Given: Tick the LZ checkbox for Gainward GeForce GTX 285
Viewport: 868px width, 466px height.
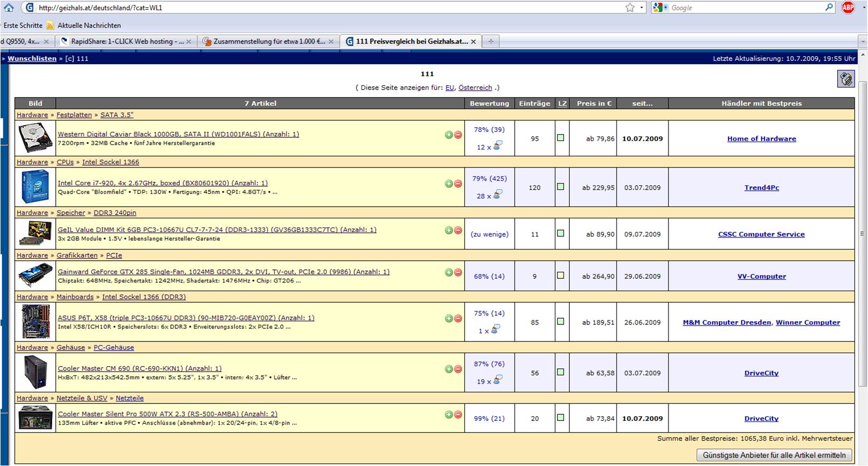Looking at the screenshot, I should click(560, 276).
